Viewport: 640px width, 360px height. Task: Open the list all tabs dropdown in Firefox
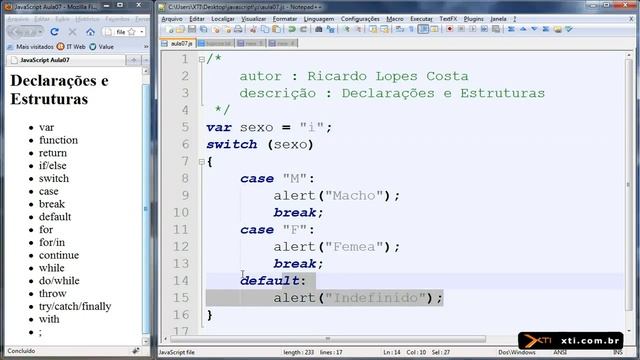point(146,60)
